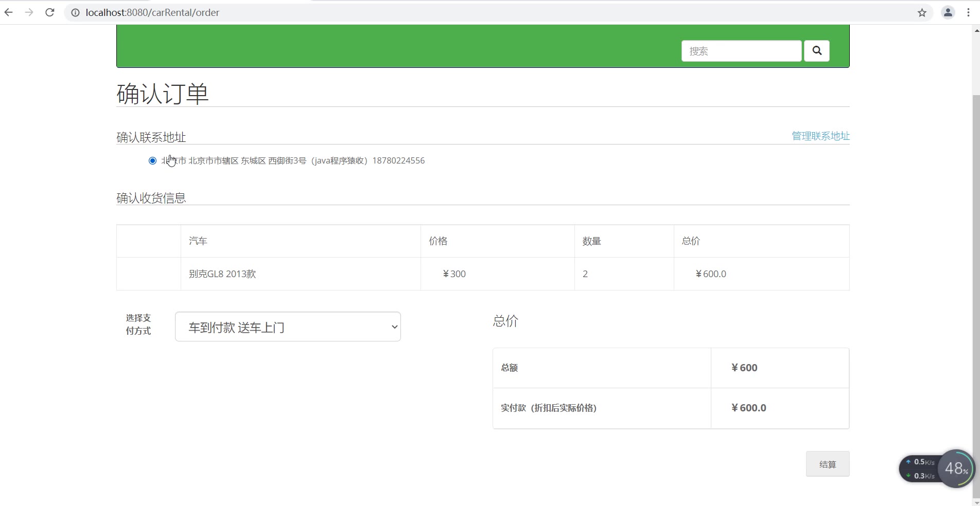The image size is (980, 506).
Task: Click the 实付款 amount ¥600.0
Action: [x=748, y=408]
